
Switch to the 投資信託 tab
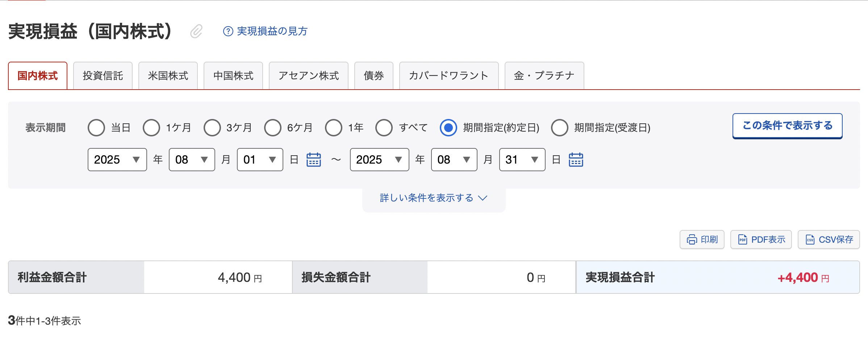tap(103, 75)
